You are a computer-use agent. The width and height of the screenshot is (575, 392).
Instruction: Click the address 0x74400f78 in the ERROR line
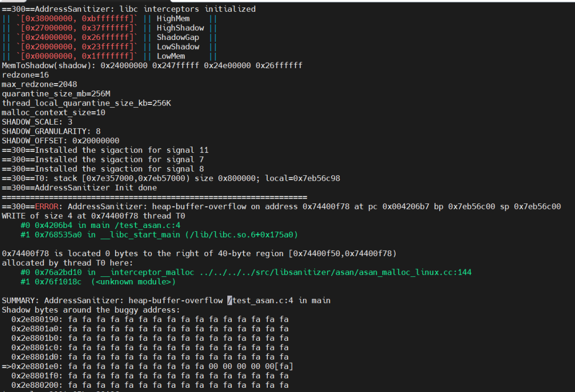(x=326, y=207)
